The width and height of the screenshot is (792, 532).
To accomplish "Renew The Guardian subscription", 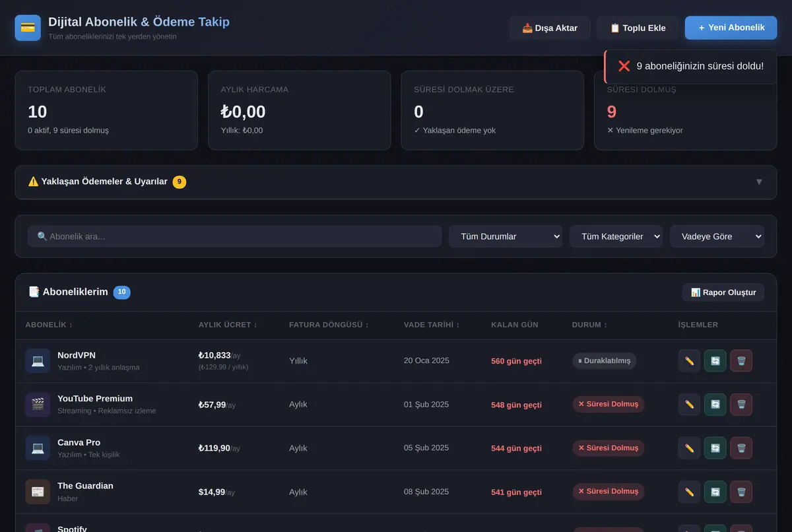I will click(x=715, y=492).
